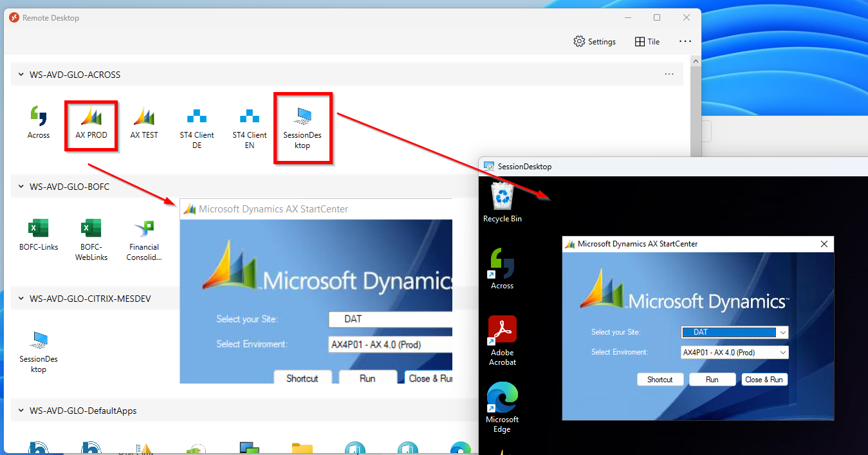Close the StartCenter dialog in SessionDesktop
This screenshot has height=455, width=868.
[824, 244]
